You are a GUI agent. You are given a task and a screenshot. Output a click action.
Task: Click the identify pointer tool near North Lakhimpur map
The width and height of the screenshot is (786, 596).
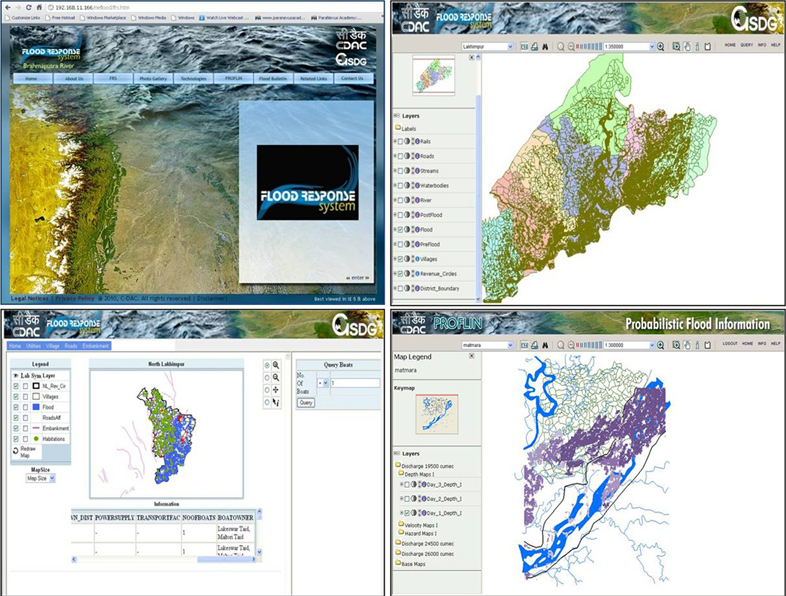click(275, 403)
